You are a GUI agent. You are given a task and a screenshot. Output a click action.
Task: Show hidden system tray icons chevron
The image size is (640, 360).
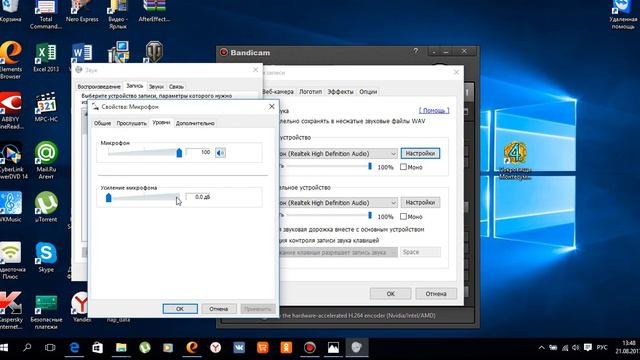pyautogui.click(x=541, y=348)
